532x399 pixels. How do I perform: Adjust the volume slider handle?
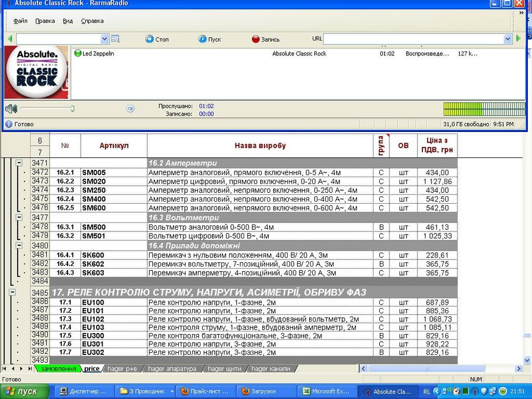coord(72,109)
